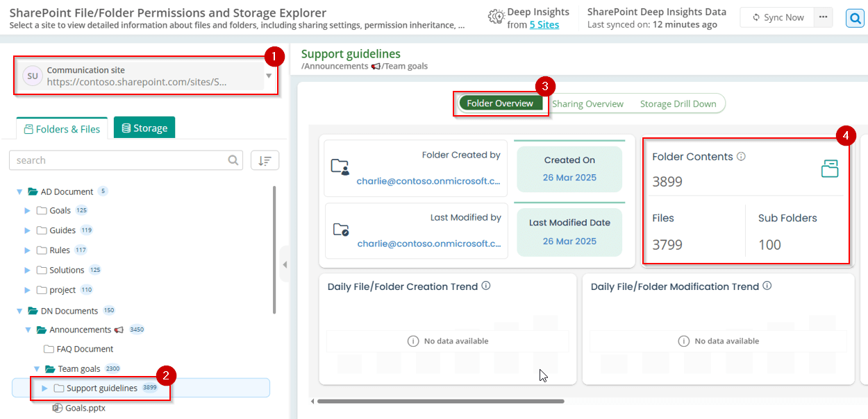Select the Sharing Overview tab
This screenshot has width=868, height=419.
point(588,103)
